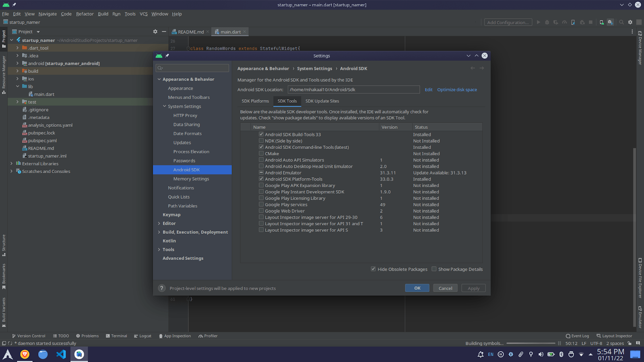
Task: Expand Build, Execution, Deployment group
Action: (159, 232)
